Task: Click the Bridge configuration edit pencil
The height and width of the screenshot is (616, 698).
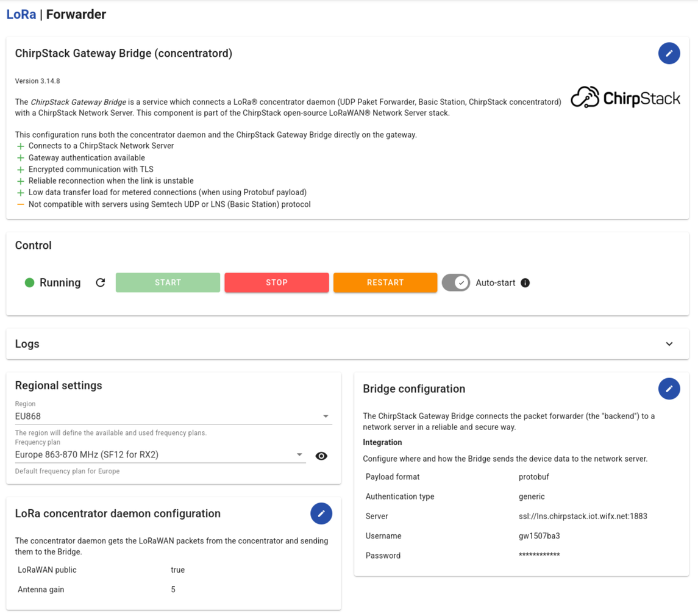Action: (669, 389)
